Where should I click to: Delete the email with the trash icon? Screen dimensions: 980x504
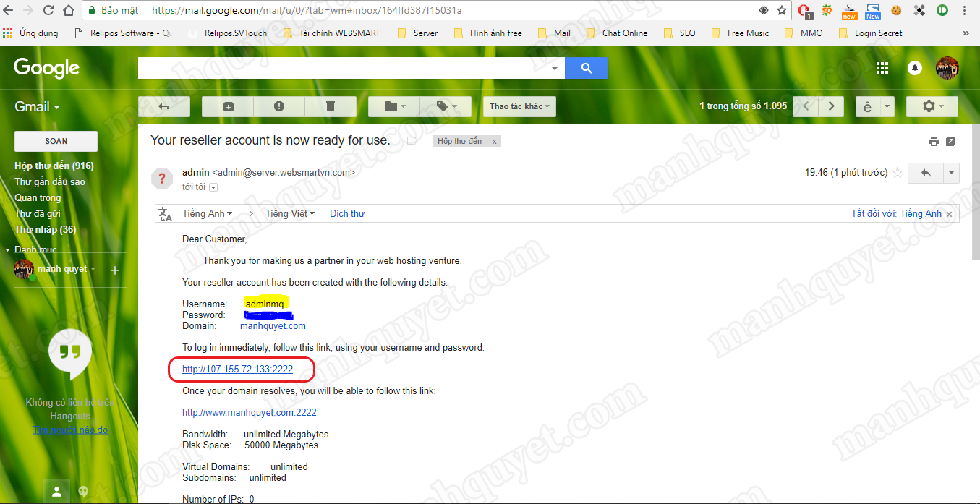click(x=331, y=106)
